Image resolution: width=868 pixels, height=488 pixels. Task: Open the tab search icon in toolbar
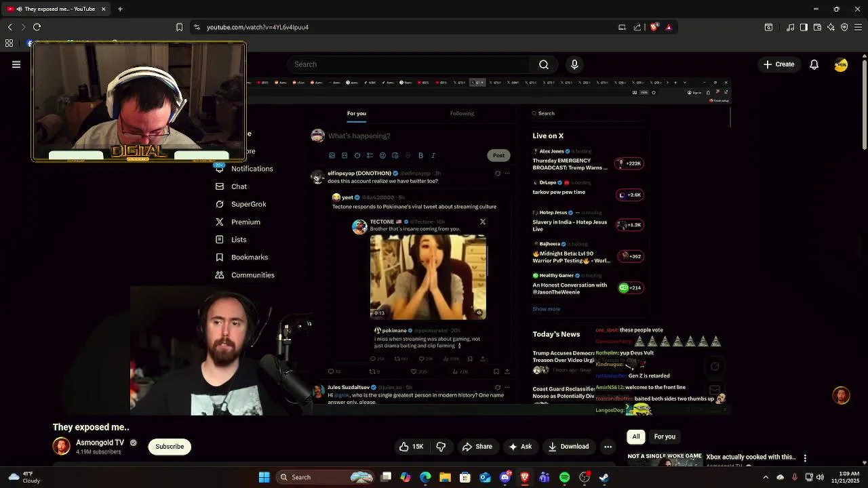(x=768, y=27)
